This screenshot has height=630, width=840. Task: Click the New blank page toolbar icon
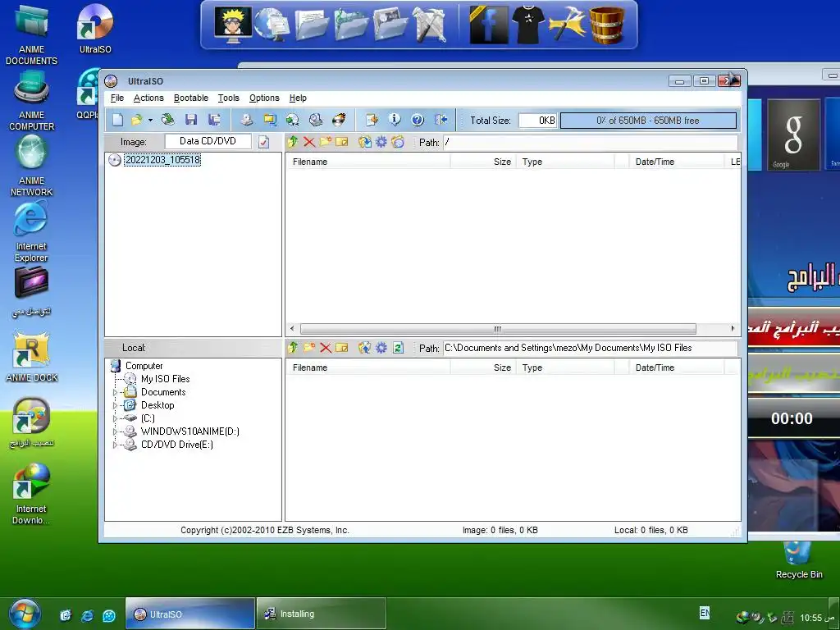click(x=117, y=120)
